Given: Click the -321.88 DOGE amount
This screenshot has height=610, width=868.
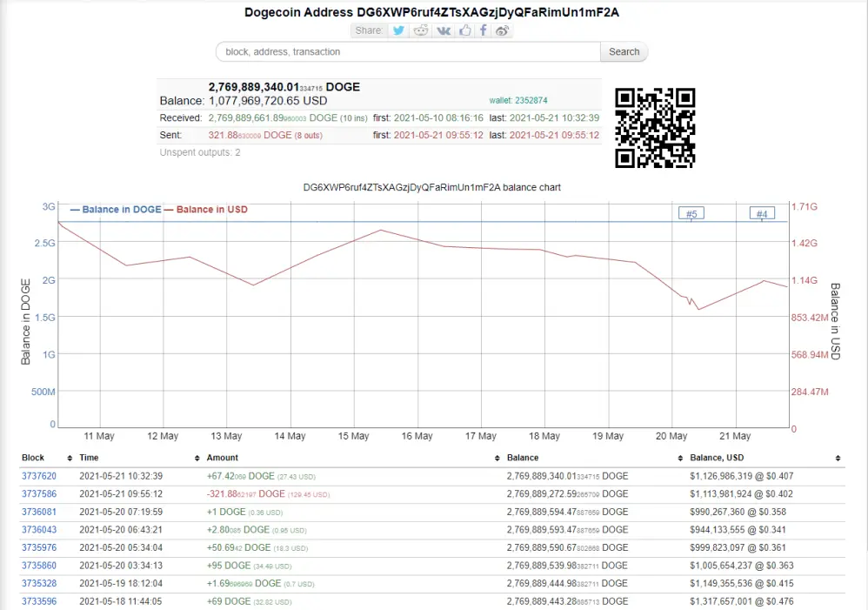Looking at the screenshot, I should (246, 493).
